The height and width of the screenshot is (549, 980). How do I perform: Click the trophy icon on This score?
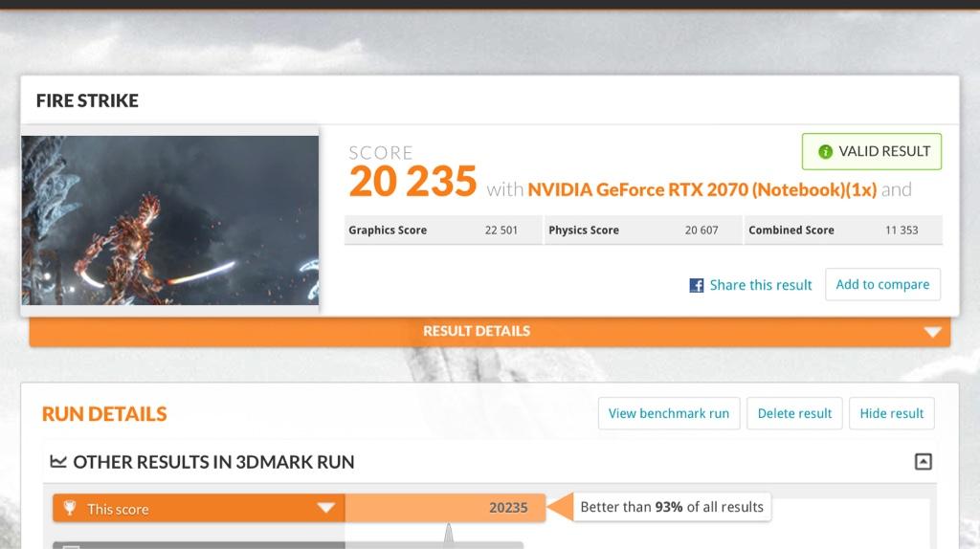tap(70, 508)
